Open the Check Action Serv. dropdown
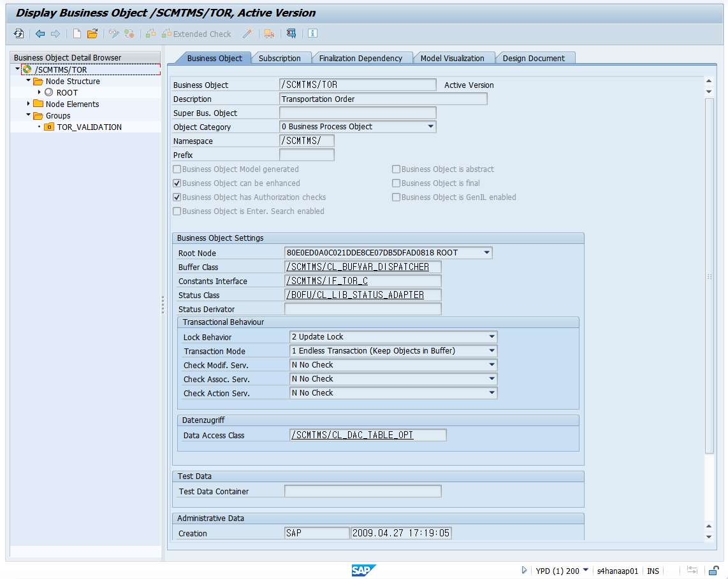The width and height of the screenshot is (728, 579). pos(491,393)
